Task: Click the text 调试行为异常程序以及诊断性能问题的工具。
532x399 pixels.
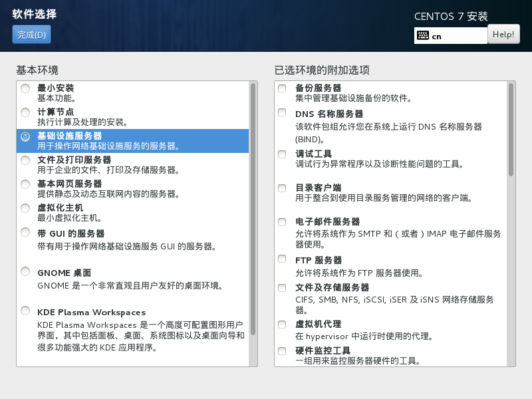Action: pyautogui.click(x=380, y=164)
